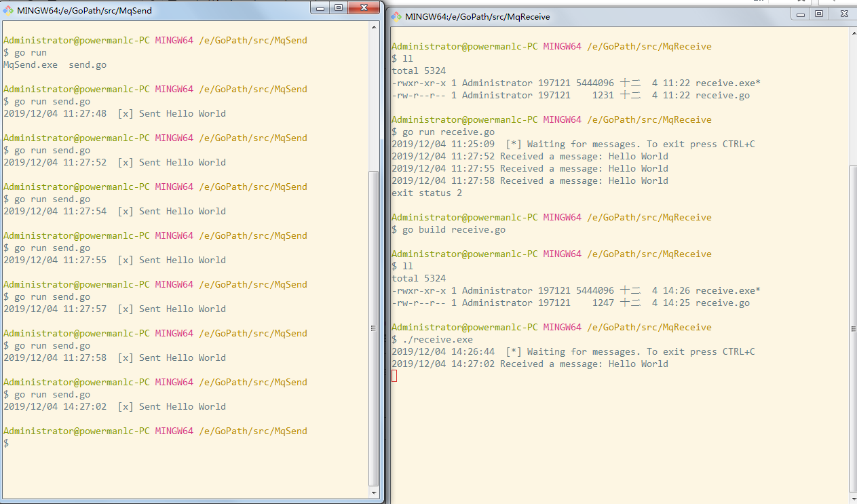Click the receive.exe* listing dated 11:22
Screen dimensions: 857x504
[x=576, y=83]
